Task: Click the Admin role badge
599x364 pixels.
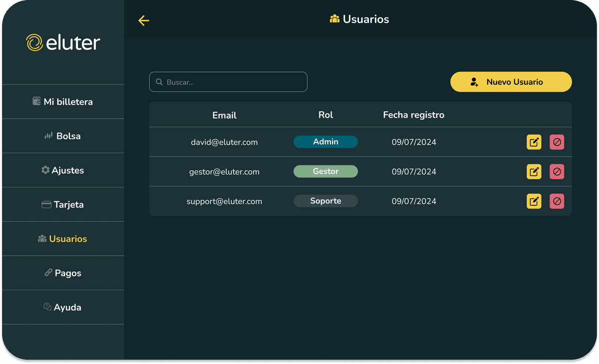Action: click(325, 142)
